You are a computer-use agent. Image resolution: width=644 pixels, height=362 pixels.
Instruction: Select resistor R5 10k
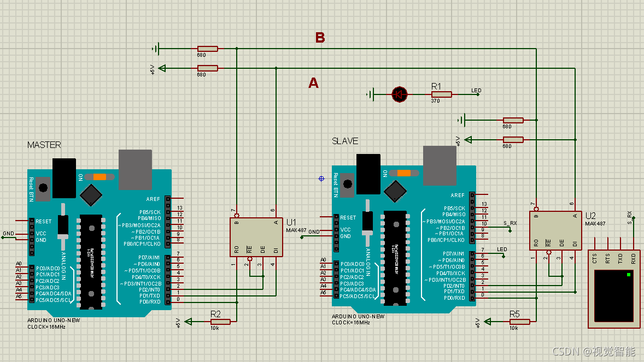[519, 322]
